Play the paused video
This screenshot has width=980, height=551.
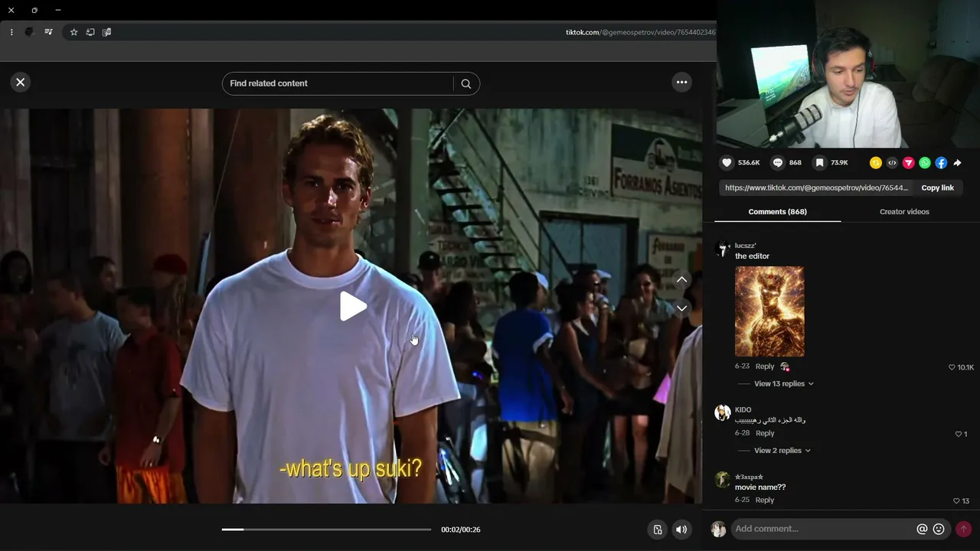point(353,306)
